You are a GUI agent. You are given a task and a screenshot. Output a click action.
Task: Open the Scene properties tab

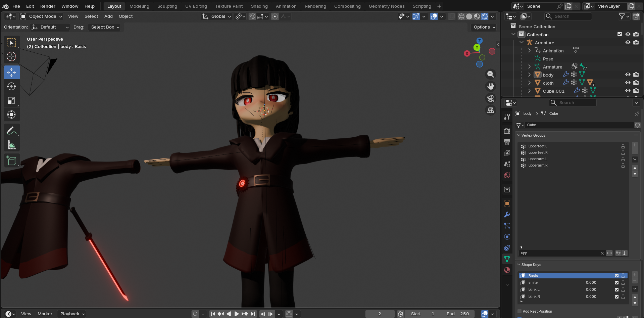pos(507,164)
